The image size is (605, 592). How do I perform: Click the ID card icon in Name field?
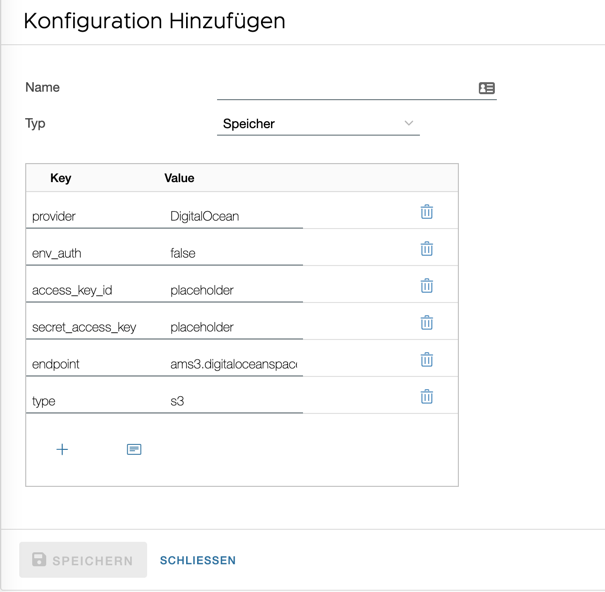[487, 88]
